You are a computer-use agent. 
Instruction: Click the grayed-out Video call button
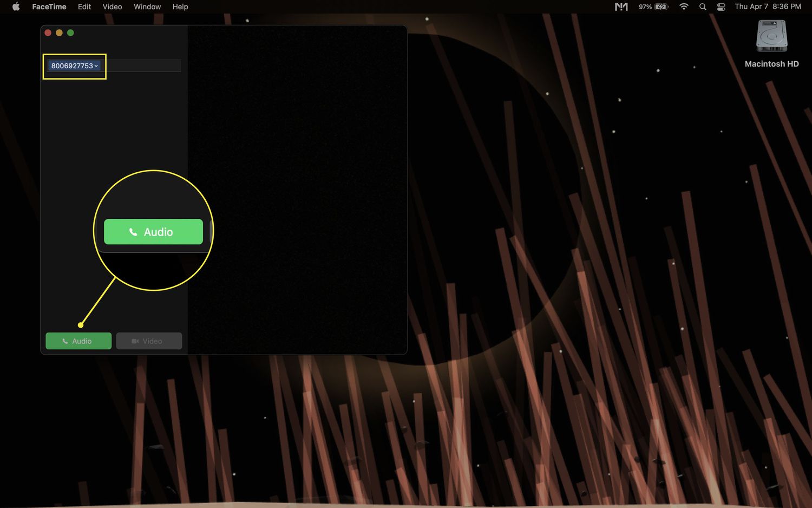pyautogui.click(x=149, y=341)
